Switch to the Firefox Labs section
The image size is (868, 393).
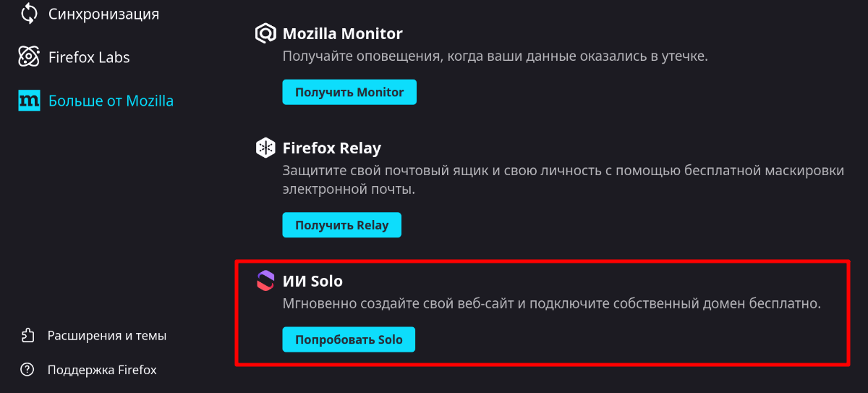tap(89, 57)
